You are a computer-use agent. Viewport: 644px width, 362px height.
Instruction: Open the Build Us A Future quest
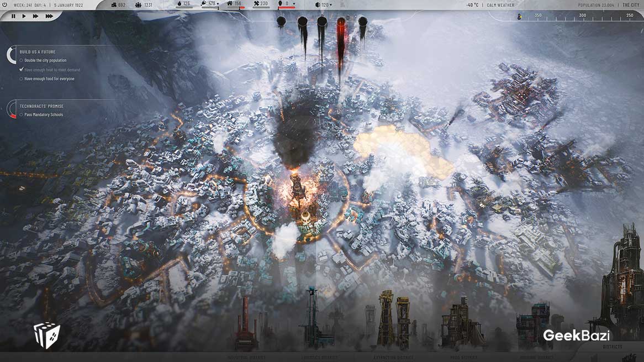(x=38, y=52)
